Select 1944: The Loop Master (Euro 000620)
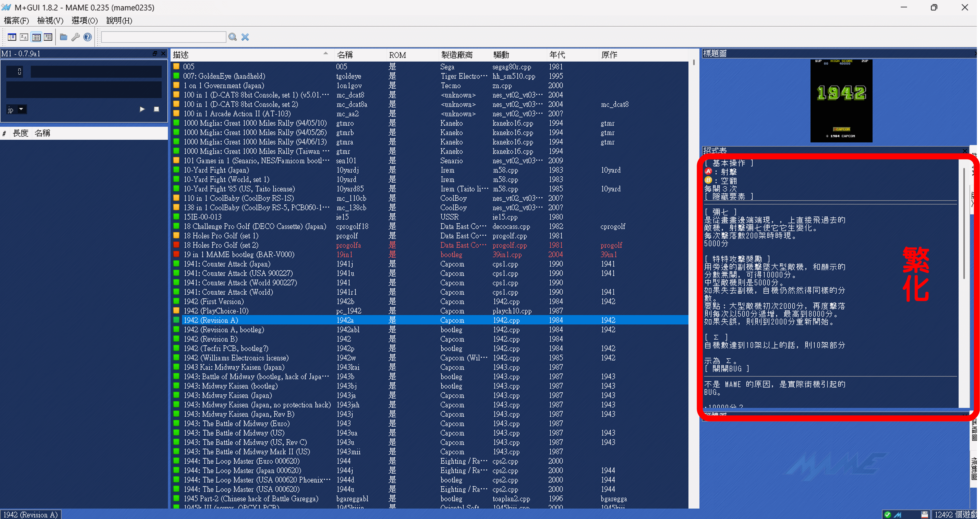 pyautogui.click(x=242, y=461)
